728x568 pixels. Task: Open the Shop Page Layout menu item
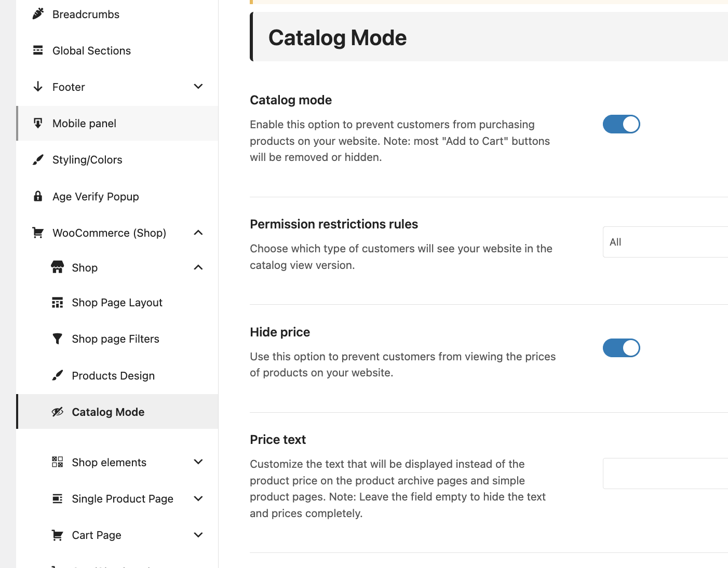117,303
